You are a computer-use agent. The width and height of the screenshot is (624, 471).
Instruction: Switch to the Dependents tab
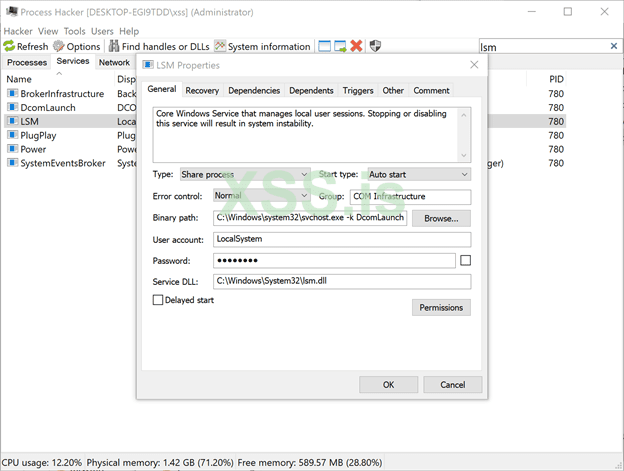pyautogui.click(x=311, y=91)
